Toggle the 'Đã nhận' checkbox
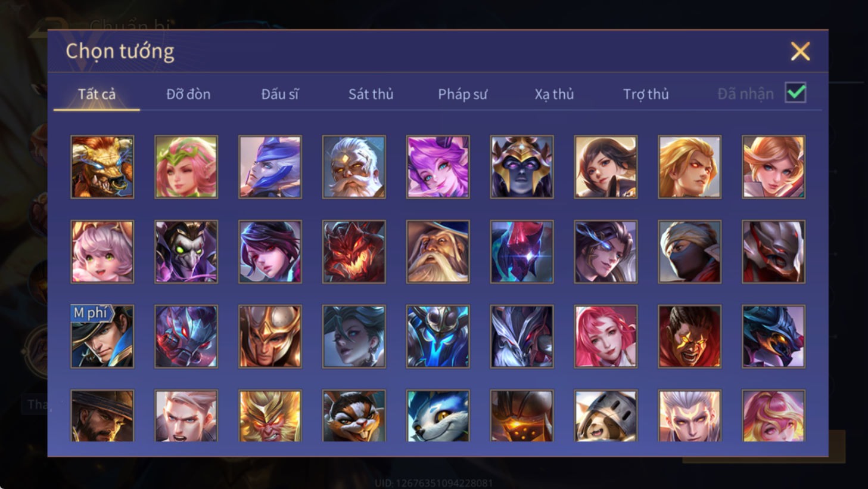Screen dimensions: 868x489 click(796, 93)
